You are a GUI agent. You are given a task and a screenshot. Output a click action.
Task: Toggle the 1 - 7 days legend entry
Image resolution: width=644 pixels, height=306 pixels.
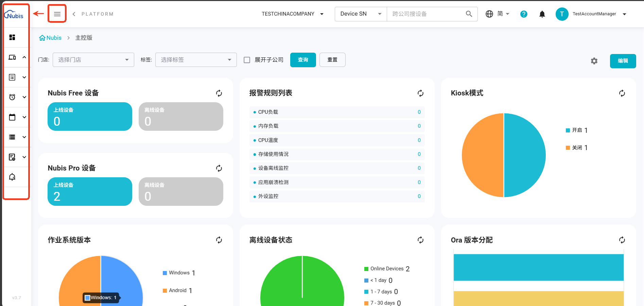[381, 292]
